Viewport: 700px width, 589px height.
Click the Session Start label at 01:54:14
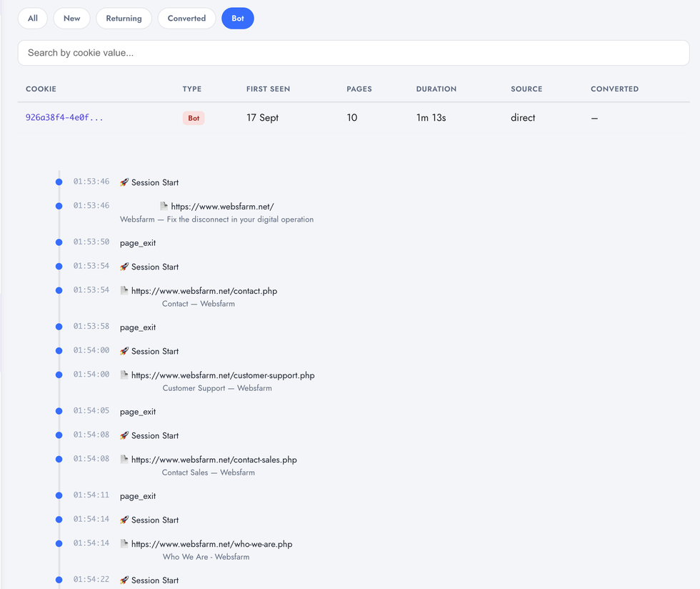coord(155,520)
